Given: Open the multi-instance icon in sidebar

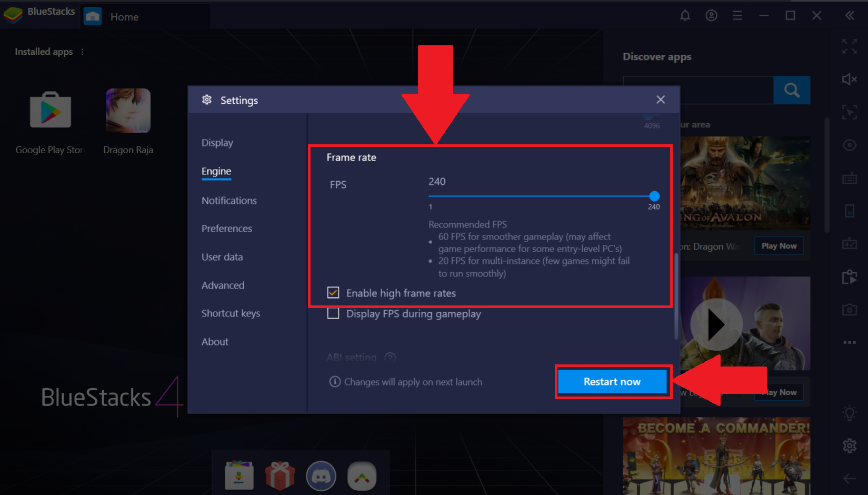Looking at the screenshot, I should click(850, 276).
